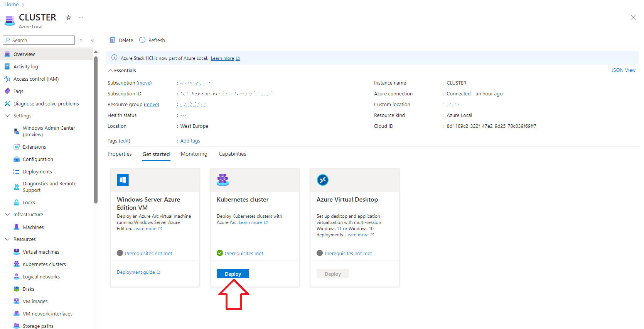644x329 pixels.
Task: Click the Windows logo on VM card
Action: [123, 180]
